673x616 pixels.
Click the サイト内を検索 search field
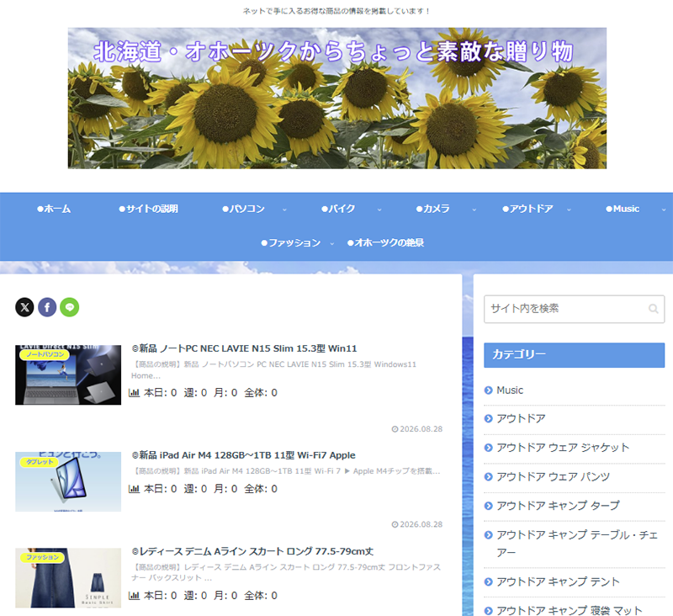(x=574, y=309)
